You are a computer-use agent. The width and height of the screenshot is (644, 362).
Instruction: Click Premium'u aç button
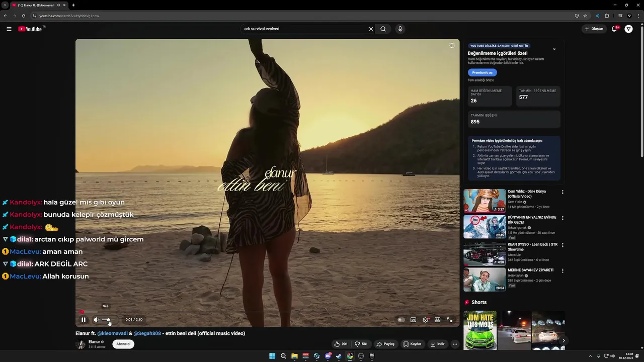click(x=482, y=72)
